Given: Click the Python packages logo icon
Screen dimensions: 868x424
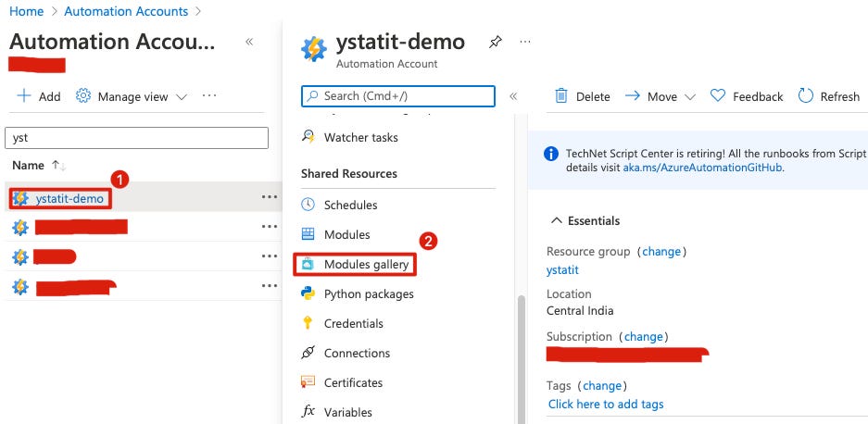Looking at the screenshot, I should coord(308,293).
